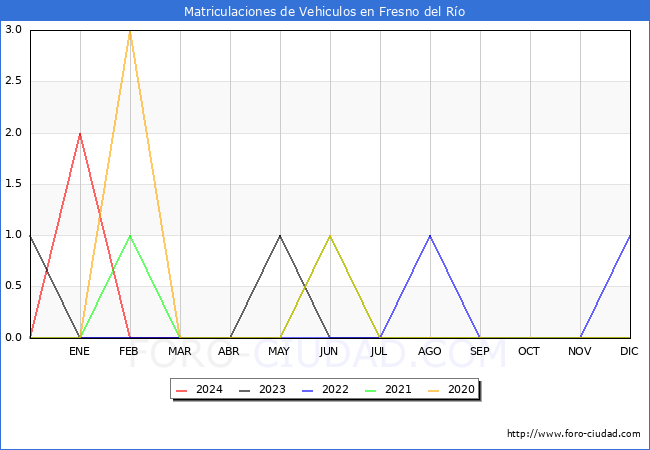The image size is (650, 450).
Task: Click the AGO month axis label
Action: point(429,351)
